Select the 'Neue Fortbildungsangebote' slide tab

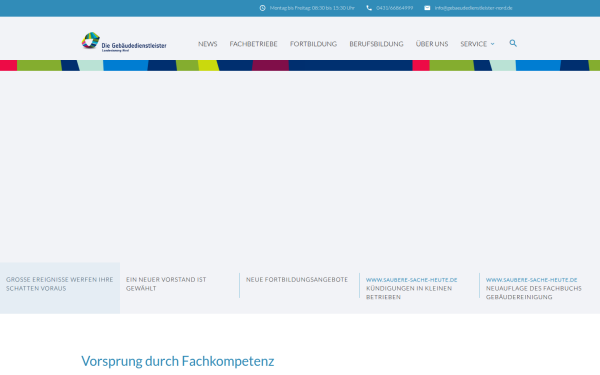300,288
